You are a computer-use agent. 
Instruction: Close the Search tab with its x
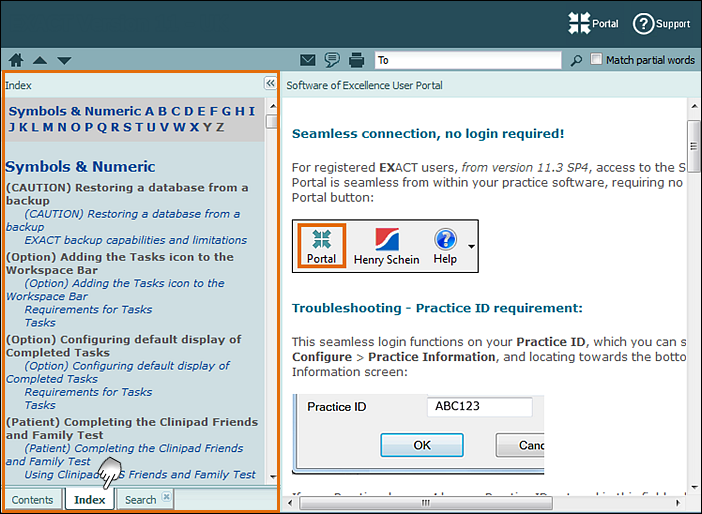pyautogui.click(x=166, y=497)
